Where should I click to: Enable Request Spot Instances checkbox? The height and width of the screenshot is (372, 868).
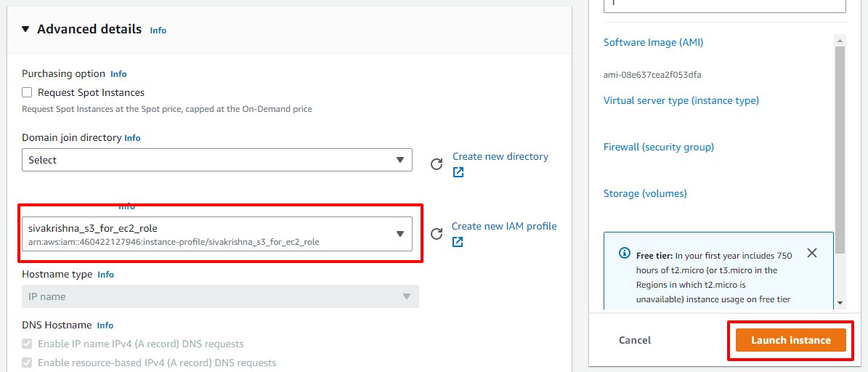[x=28, y=92]
